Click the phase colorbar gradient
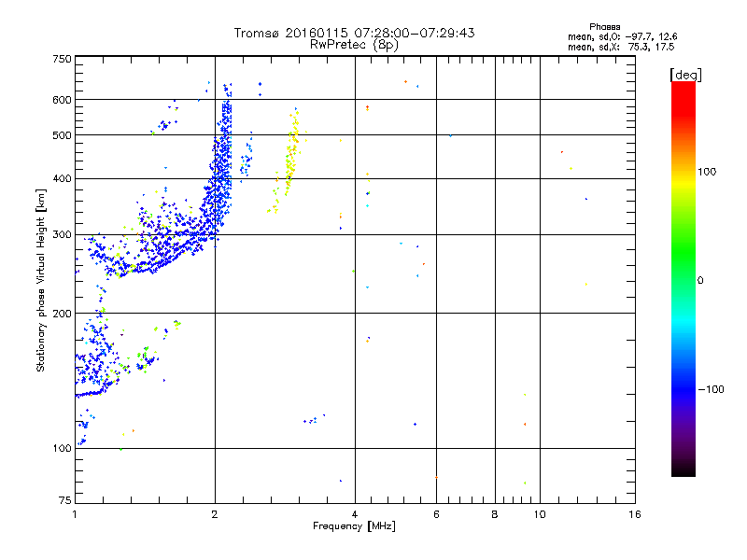747x560 pixels. 684,278
